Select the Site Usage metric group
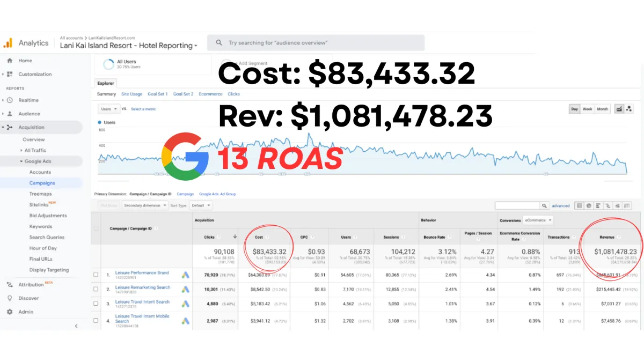The width and height of the screenshot is (644, 362). pos(132,94)
